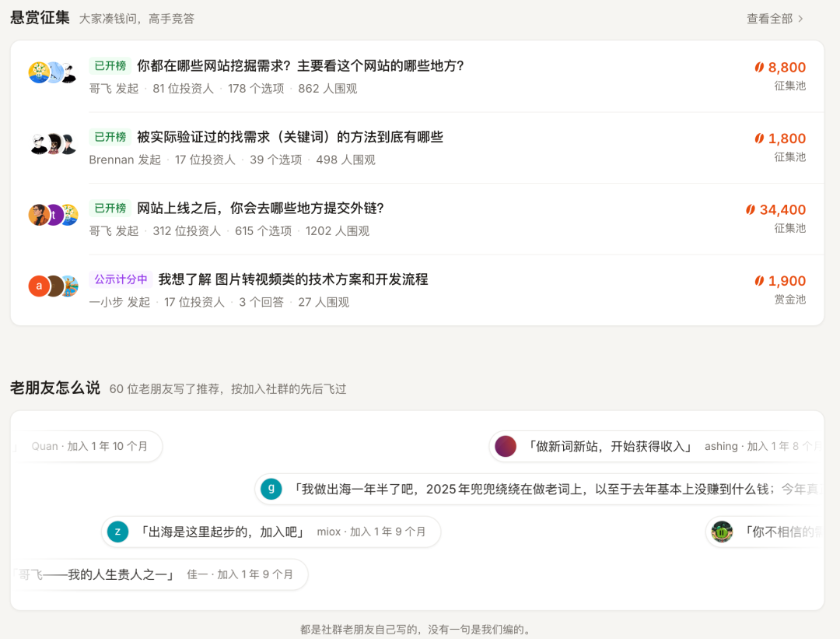
Task: Open the 查看全部 link
Action: (775, 19)
